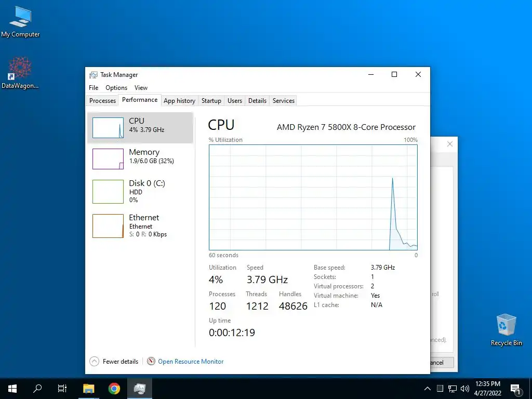Select the Ethernet performance thumbnail
This screenshot has height=399, width=532.
[x=108, y=226]
